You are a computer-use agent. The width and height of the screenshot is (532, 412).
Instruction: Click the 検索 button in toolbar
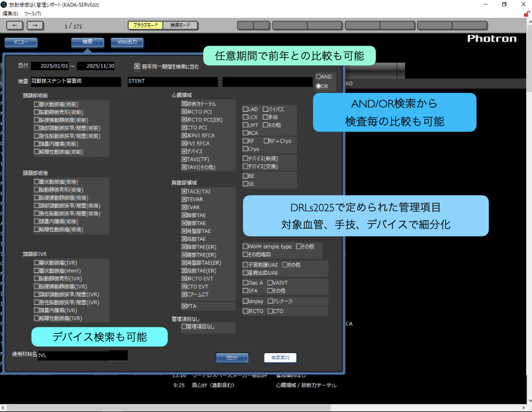[x=88, y=42]
